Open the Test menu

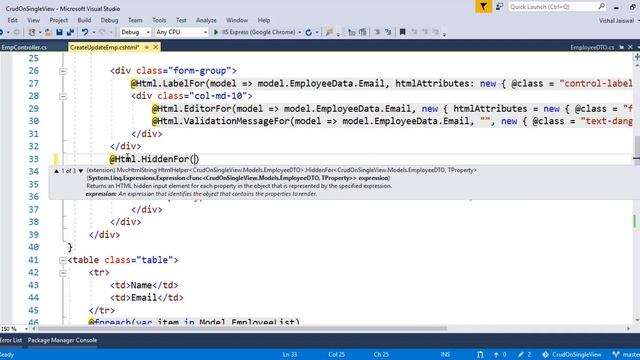(x=181, y=20)
